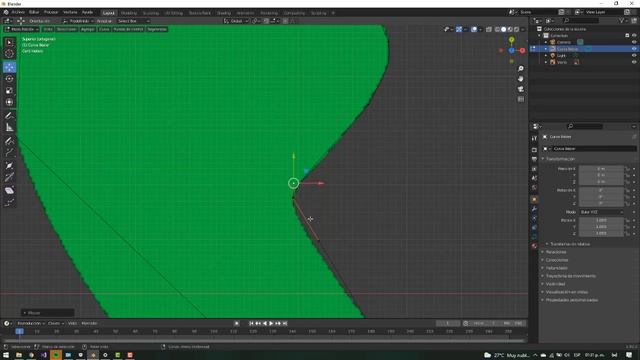
Task: Open the Global transform orientation dropdown
Action: 236,21
